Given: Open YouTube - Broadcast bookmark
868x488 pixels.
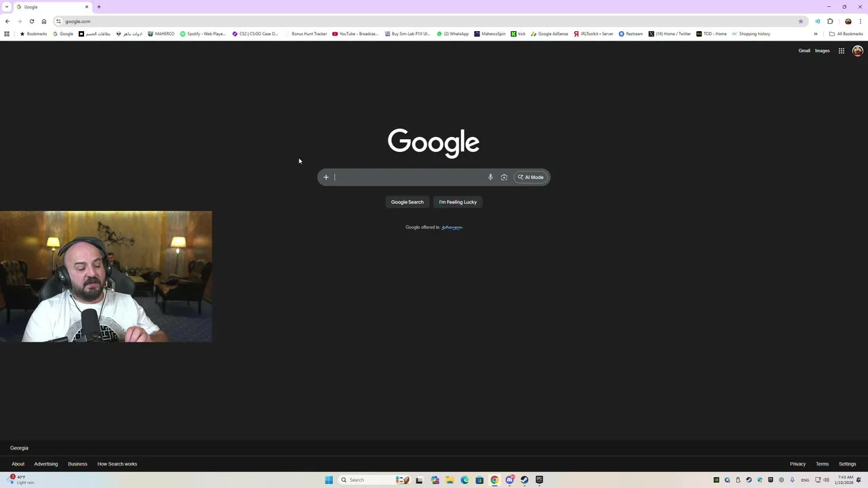Looking at the screenshot, I should tap(355, 34).
